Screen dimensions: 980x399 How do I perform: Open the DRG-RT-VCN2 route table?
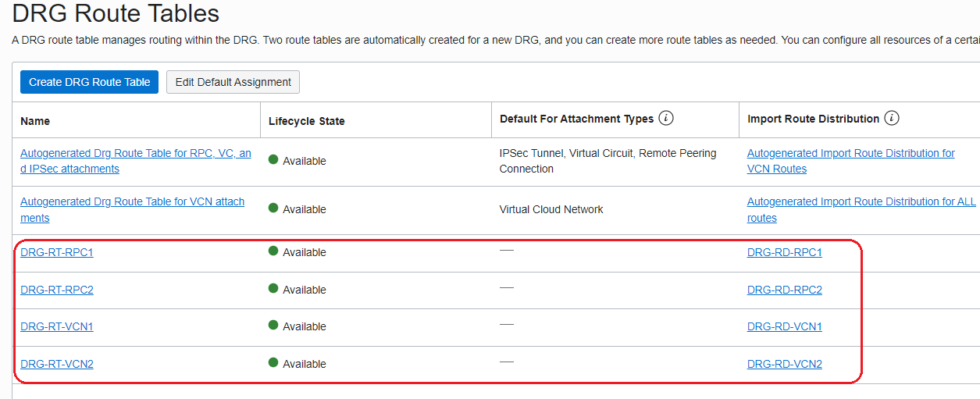57,364
